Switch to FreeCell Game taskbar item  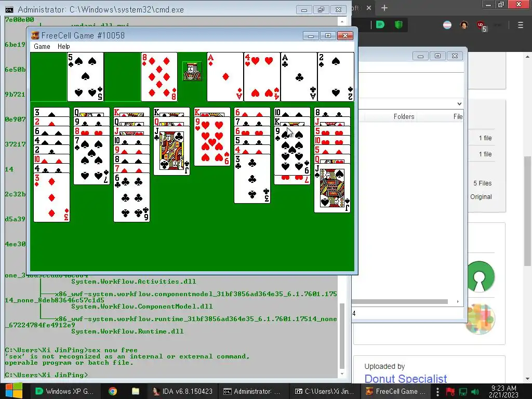tap(396, 391)
